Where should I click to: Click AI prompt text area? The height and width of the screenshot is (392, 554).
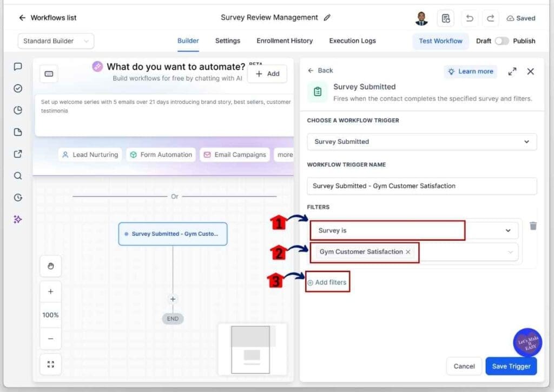(164, 115)
